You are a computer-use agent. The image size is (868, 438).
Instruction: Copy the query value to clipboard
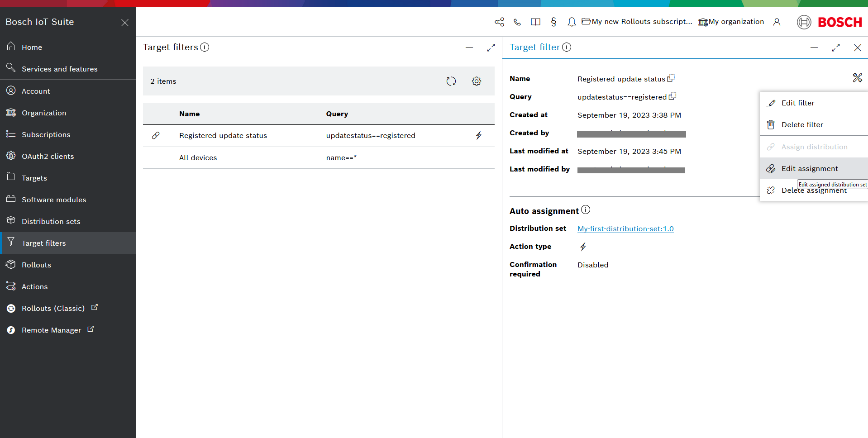pyautogui.click(x=672, y=96)
